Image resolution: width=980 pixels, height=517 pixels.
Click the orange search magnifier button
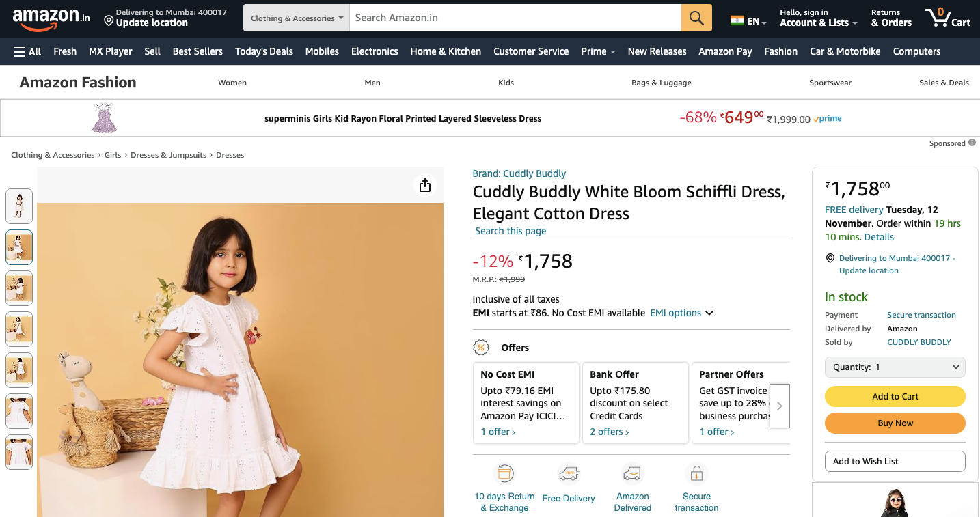(x=696, y=18)
